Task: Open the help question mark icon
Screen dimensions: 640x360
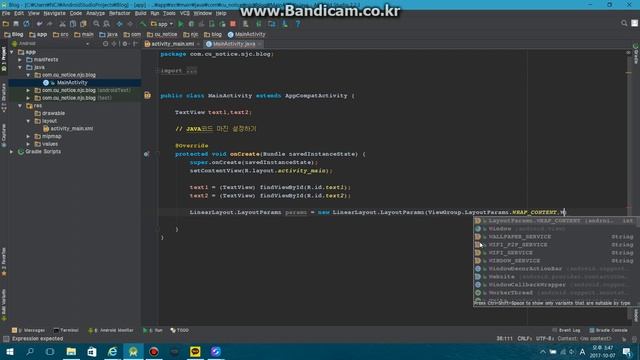Action: (x=298, y=24)
